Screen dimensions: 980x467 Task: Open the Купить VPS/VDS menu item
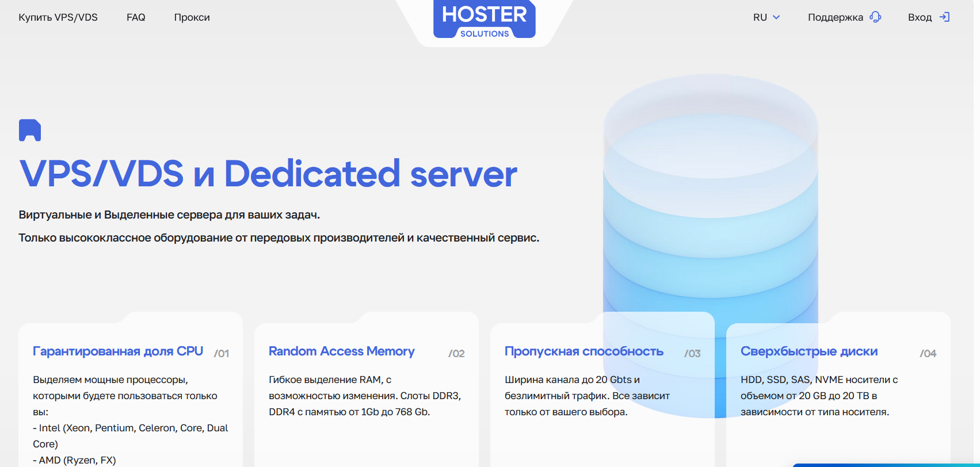click(x=58, y=17)
